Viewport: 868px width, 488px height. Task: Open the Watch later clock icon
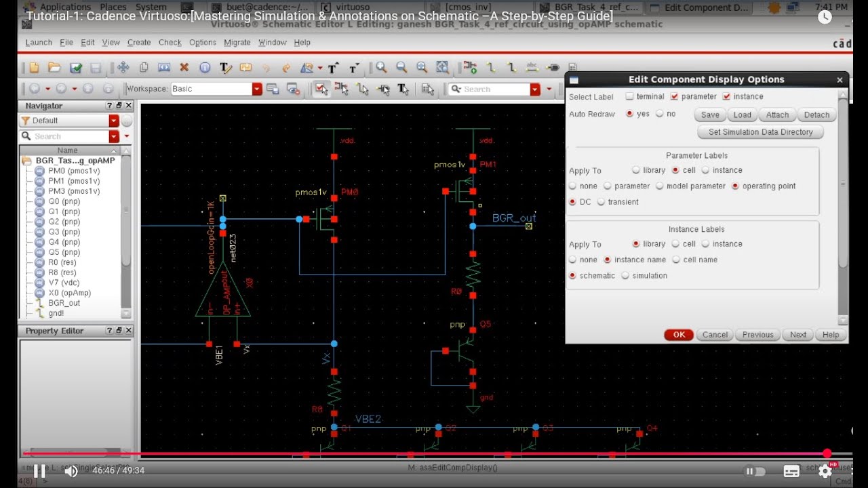825,17
